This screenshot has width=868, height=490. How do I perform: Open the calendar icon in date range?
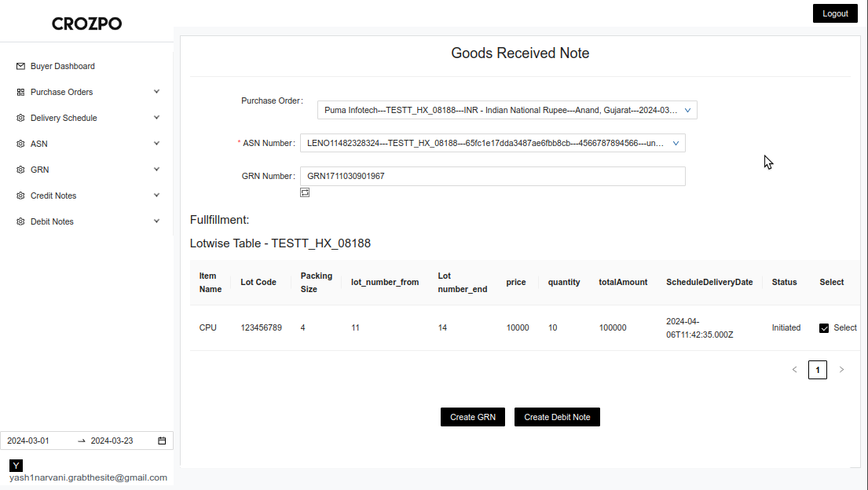coord(162,441)
